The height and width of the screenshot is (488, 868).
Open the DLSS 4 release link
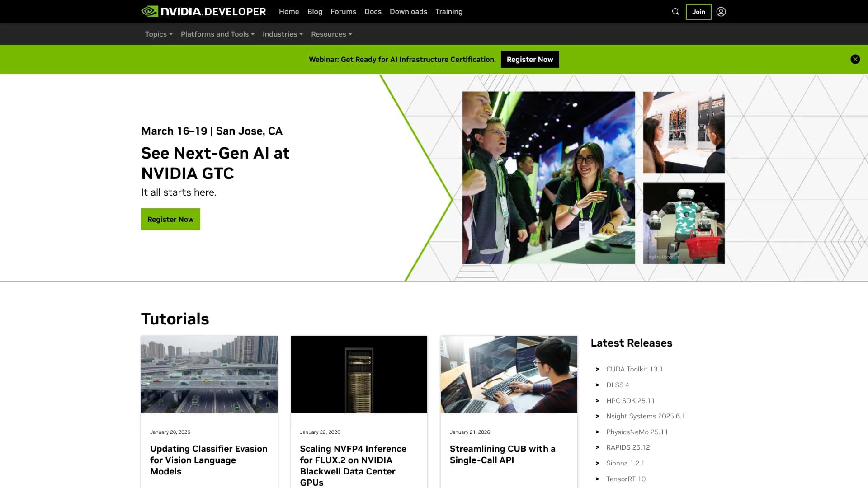click(x=618, y=385)
